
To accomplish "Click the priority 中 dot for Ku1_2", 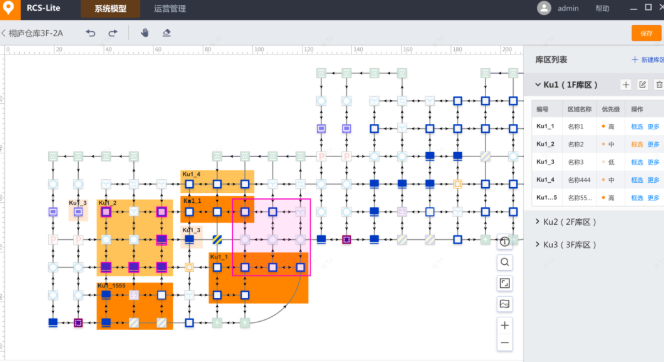I will point(603,144).
